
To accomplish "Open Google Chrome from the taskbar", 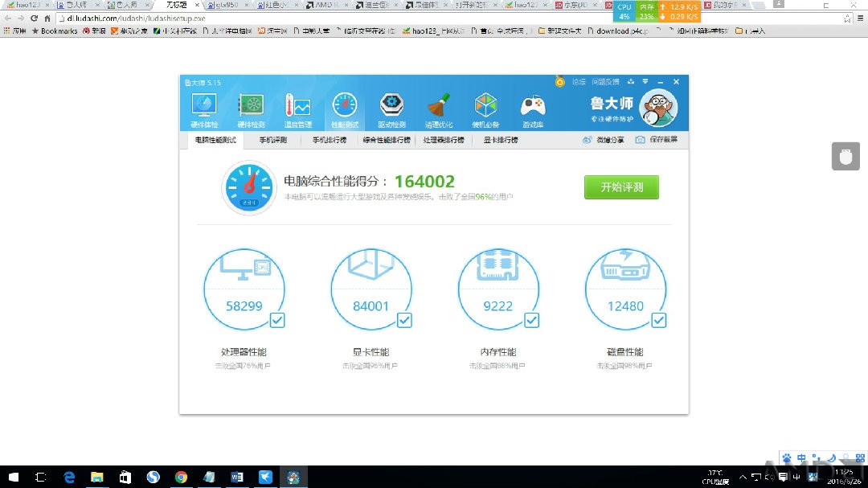I will click(x=181, y=477).
